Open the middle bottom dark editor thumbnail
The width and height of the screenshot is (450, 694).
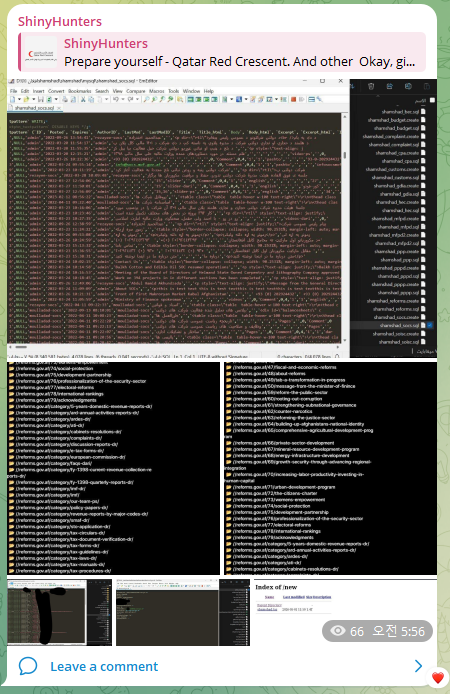click(183, 612)
